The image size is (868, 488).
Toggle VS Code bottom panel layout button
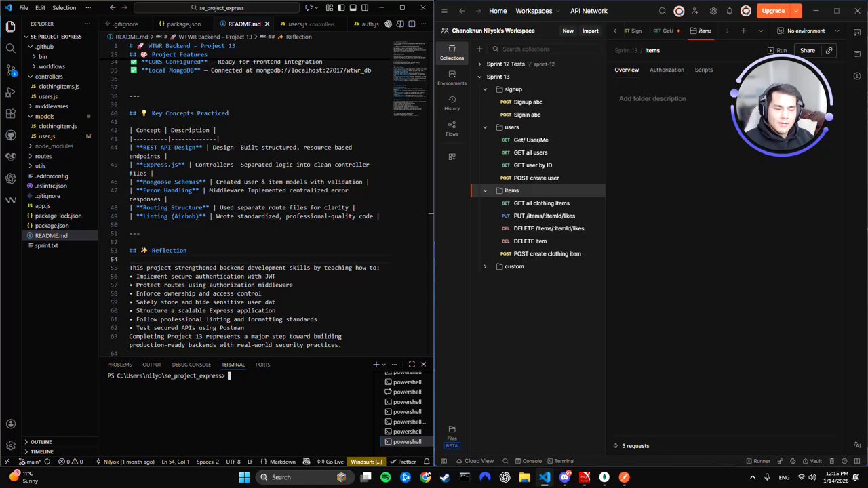(353, 8)
